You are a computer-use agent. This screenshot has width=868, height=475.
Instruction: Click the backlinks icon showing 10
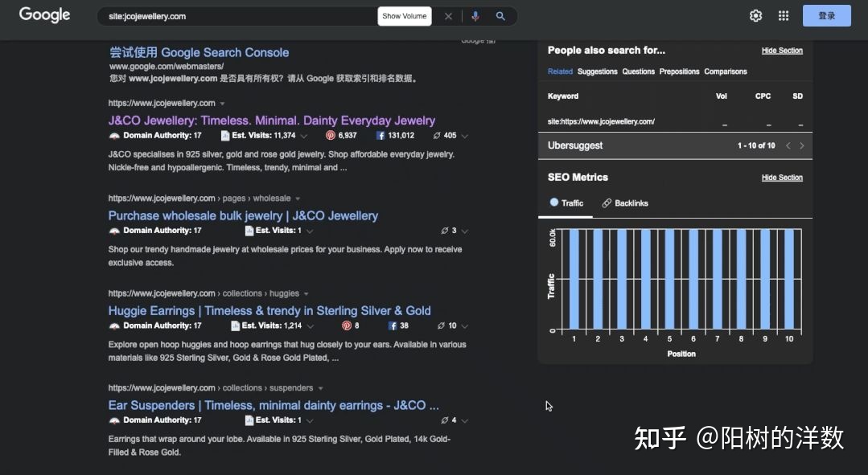pyautogui.click(x=441, y=326)
